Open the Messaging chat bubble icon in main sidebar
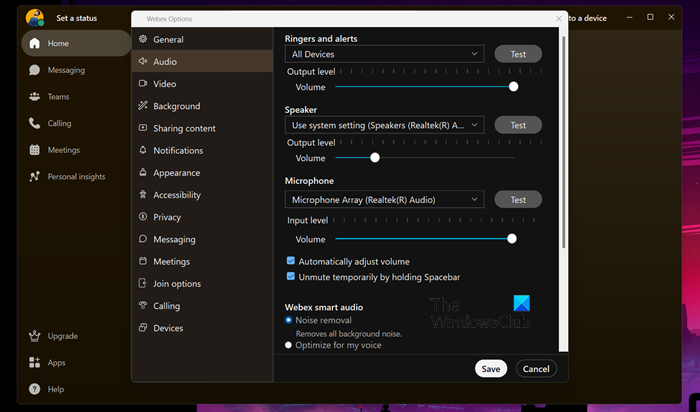This screenshot has width=700, height=412. (x=34, y=70)
